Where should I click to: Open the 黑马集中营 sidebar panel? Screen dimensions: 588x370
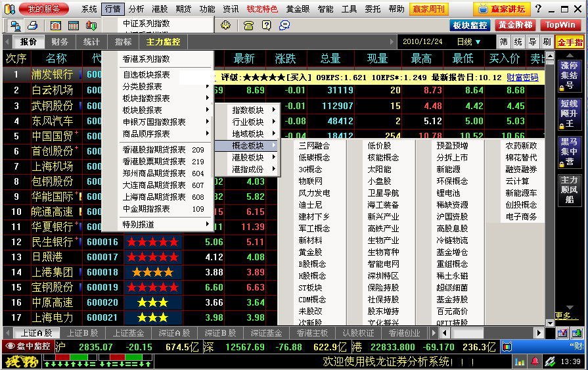569,152
